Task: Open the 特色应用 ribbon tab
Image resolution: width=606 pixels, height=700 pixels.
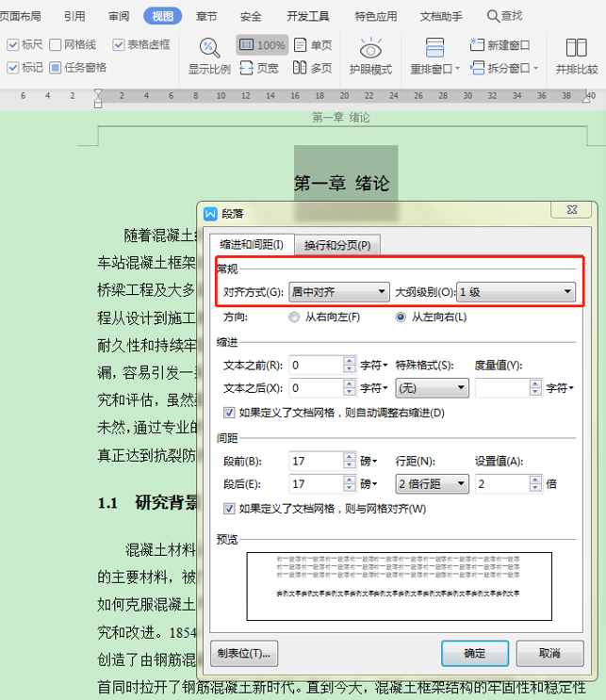Action: click(x=375, y=16)
